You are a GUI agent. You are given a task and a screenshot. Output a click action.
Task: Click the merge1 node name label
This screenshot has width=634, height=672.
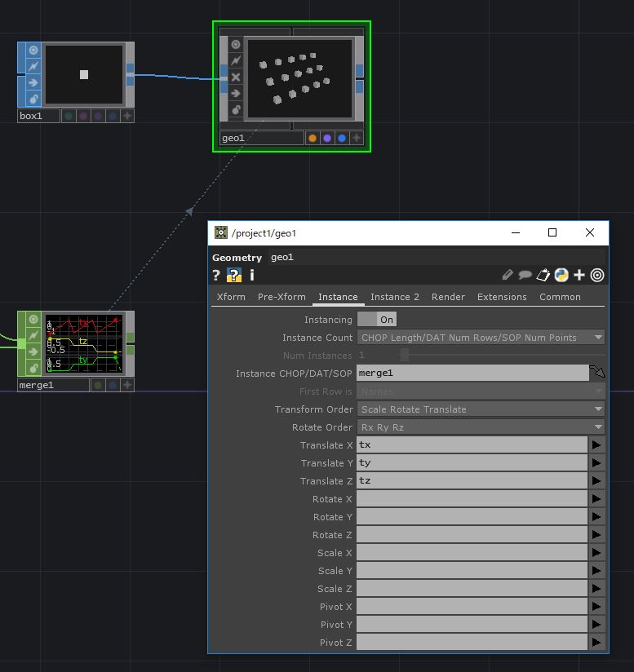coord(53,385)
